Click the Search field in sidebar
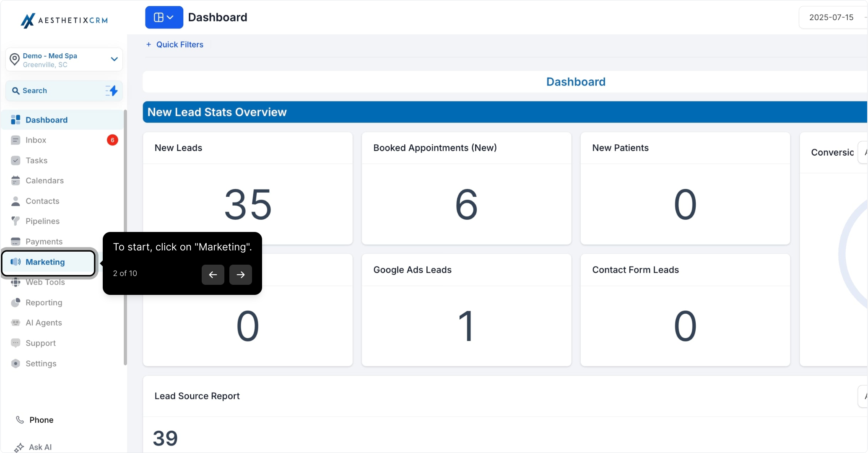Viewport: 868px width, 453px height. point(64,91)
